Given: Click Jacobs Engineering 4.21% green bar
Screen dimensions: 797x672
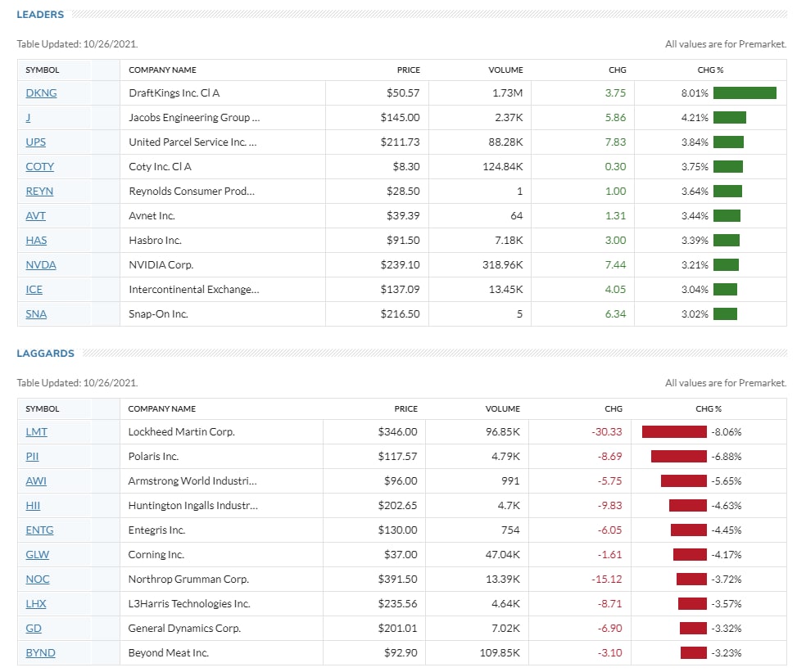Looking at the screenshot, I should click(x=729, y=117).
